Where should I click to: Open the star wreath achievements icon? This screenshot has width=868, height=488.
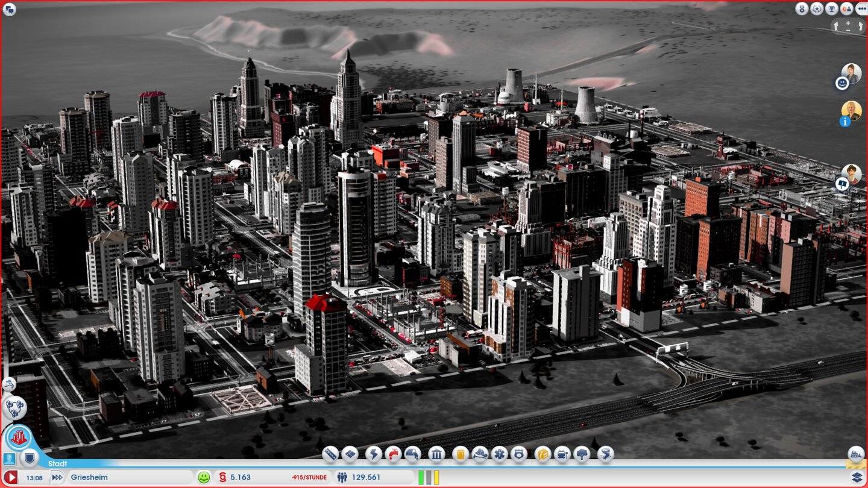coord(817,8)
